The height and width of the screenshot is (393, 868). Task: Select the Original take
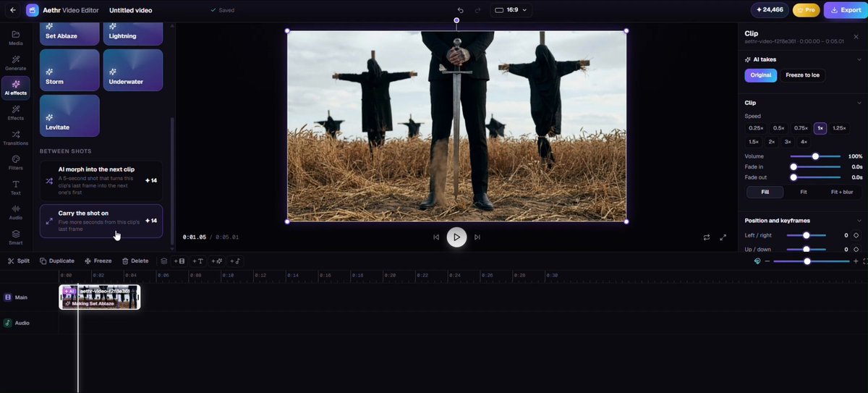pyautogui.click(x=761, y=75)
